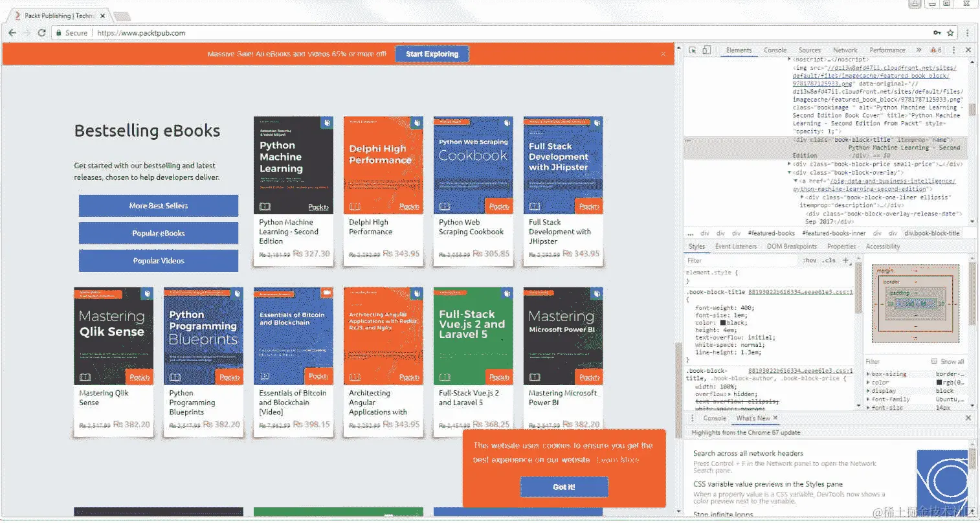Reload the page with the refresh icon

[x=42, y=32]
